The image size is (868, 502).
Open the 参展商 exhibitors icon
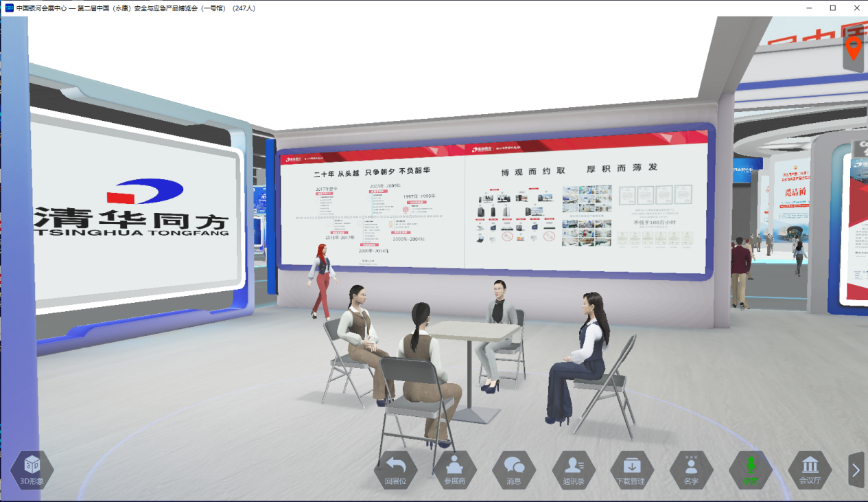pos(455,470)
